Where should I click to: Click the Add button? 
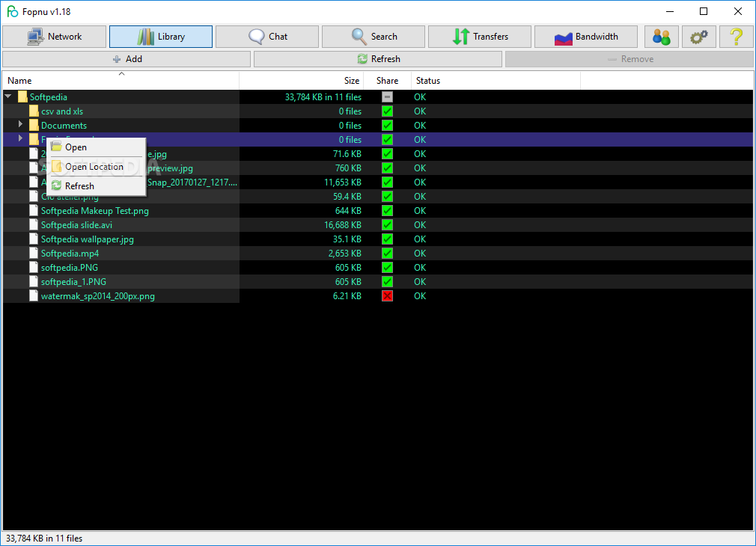[x=126, y=59]
